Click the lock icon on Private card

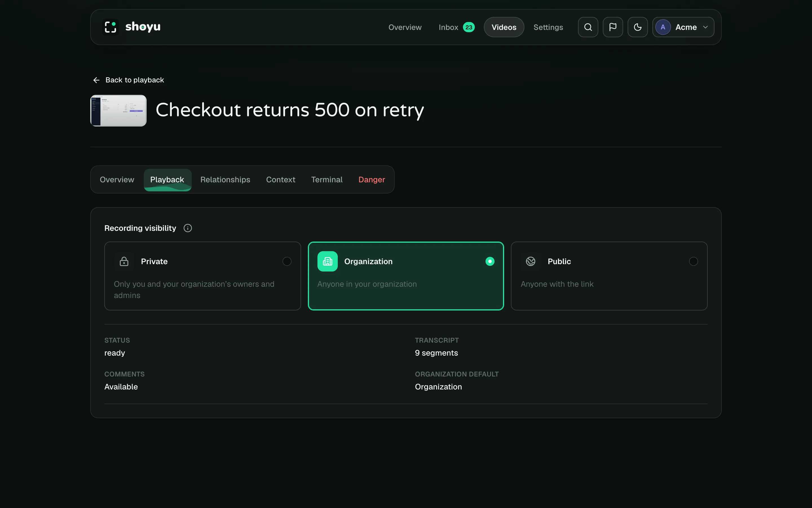tap(124, 261)
